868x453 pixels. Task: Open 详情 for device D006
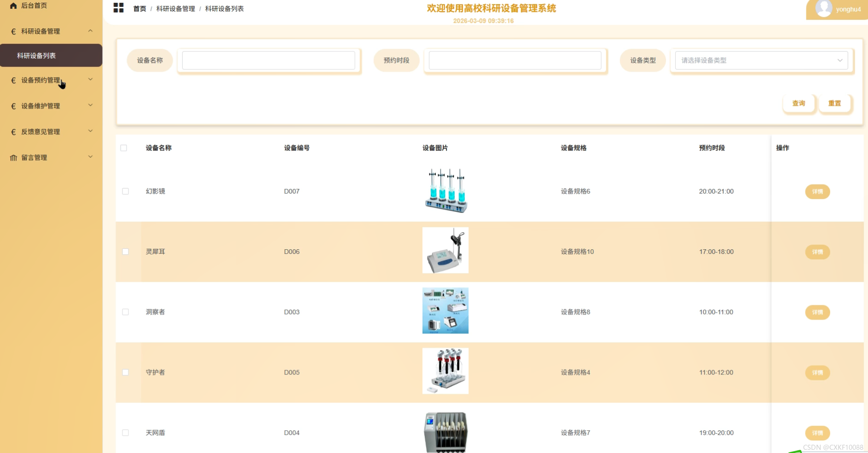click(817, 252)
